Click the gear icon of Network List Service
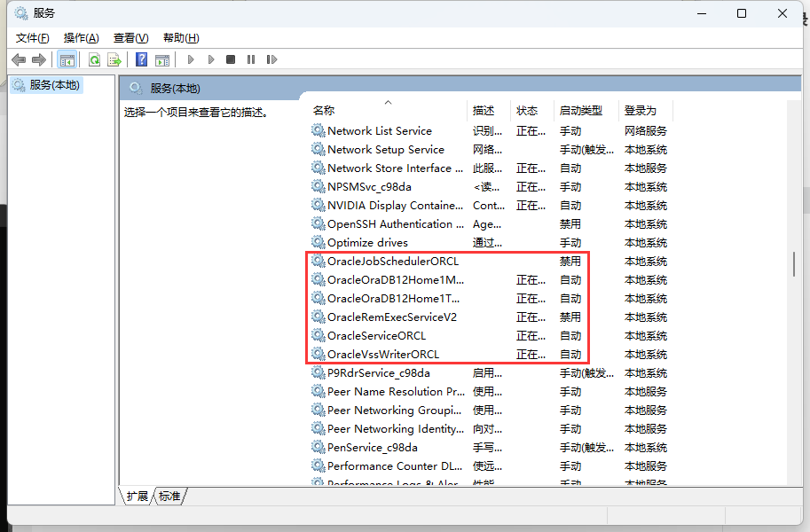 (x=318, y=130)
